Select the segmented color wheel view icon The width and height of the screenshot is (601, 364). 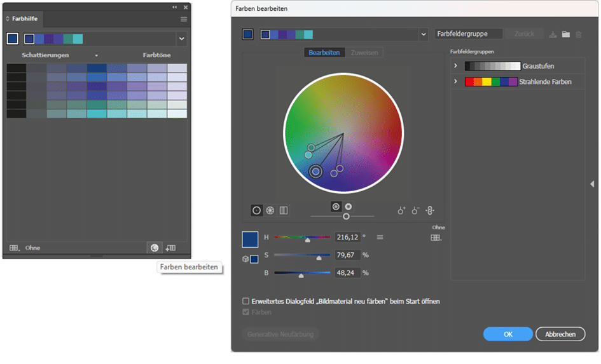pyautogui.click(x=270, y=210)
